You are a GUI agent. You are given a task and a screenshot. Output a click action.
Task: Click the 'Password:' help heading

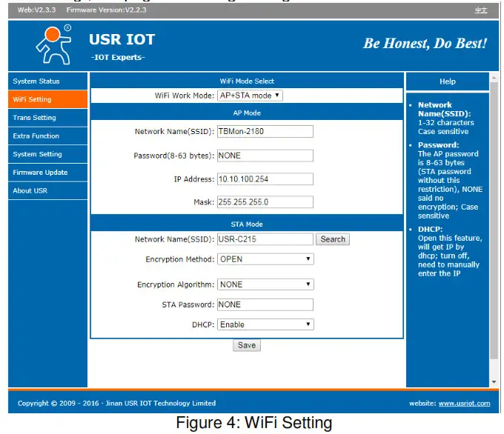tap(439, 145)
